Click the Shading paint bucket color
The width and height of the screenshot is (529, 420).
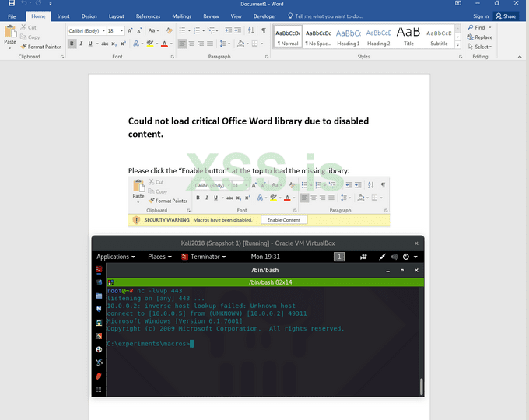[x=240, y=44]
